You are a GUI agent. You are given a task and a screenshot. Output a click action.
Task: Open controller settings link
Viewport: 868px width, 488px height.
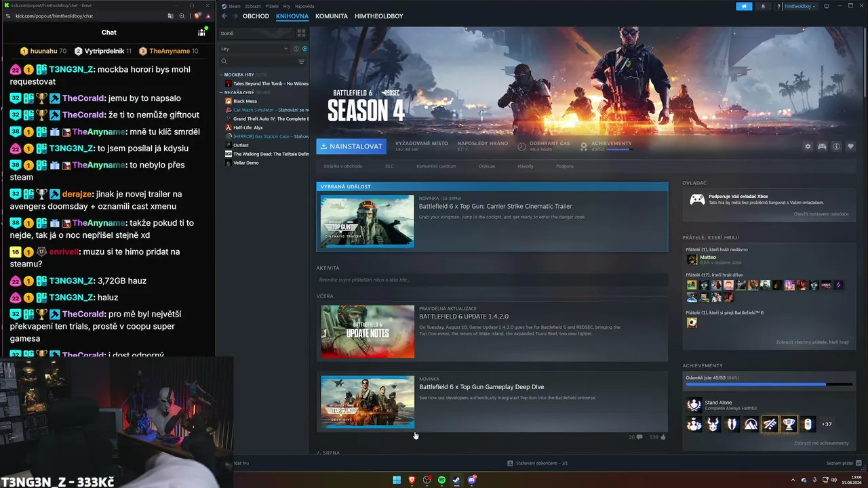[821, 214]
